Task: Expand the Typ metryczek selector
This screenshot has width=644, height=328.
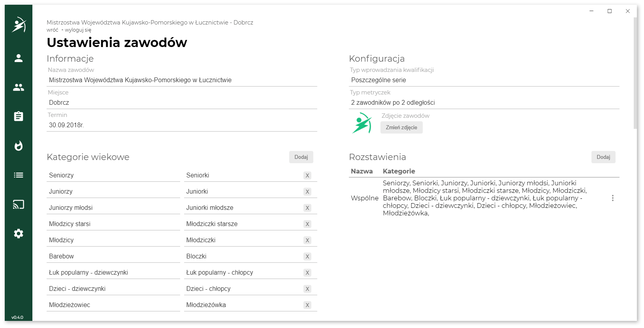Action: [484, 103]
